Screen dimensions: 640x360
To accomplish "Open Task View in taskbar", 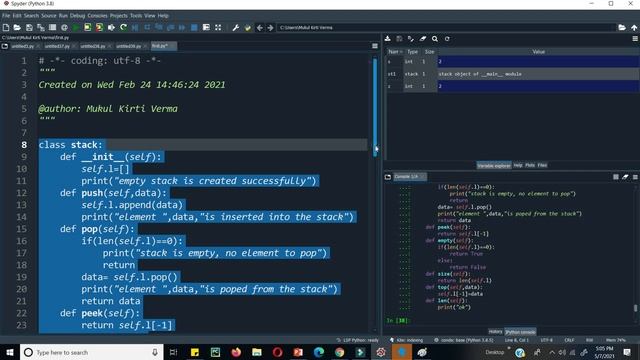I will [x=173, y=352].
